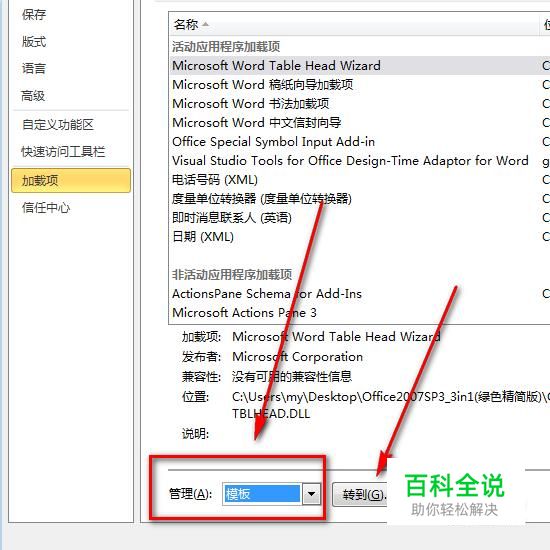Go to the 高级 options category
This screenshot has width=550, height=550.
click(33, 96)
